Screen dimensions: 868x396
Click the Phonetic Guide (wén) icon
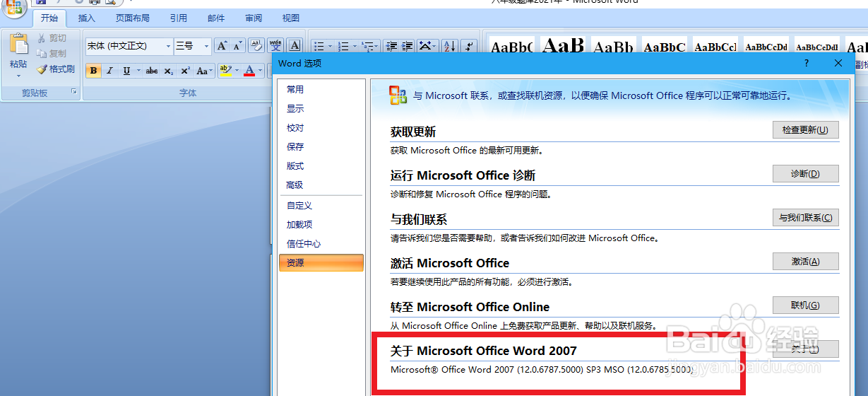pos(275,46)
